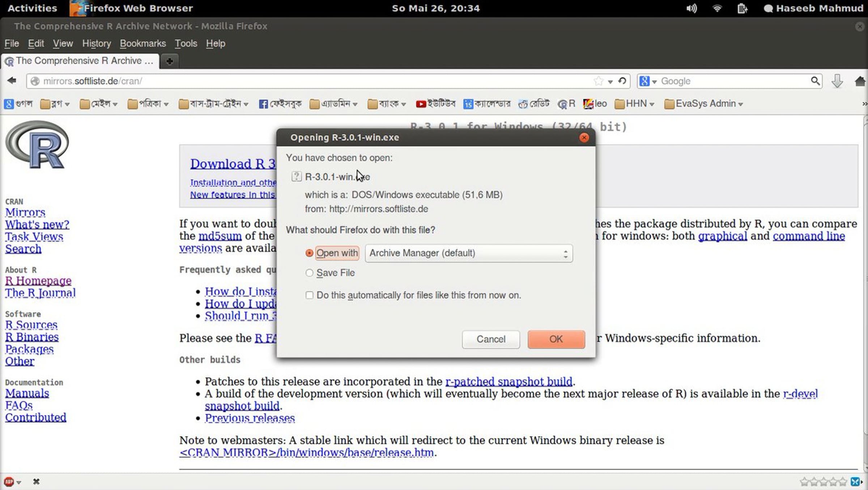The height and width of the screenshot is (490, 868).
Task: Confirm the download dialog with OK
Action: tap(556, 339)
